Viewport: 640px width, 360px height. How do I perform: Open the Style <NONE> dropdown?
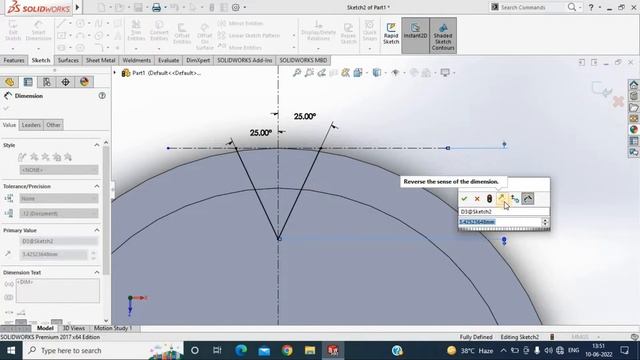(x=59, y=169)
